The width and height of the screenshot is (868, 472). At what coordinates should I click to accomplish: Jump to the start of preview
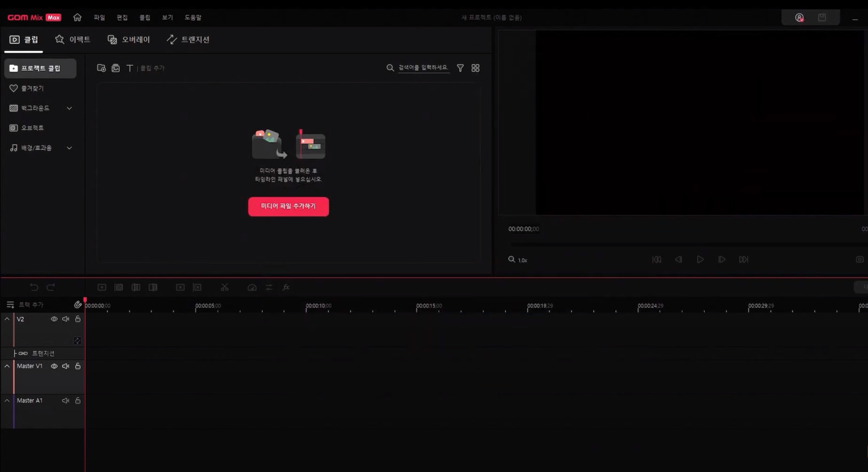pyautogui.click(x=657, y=260)
